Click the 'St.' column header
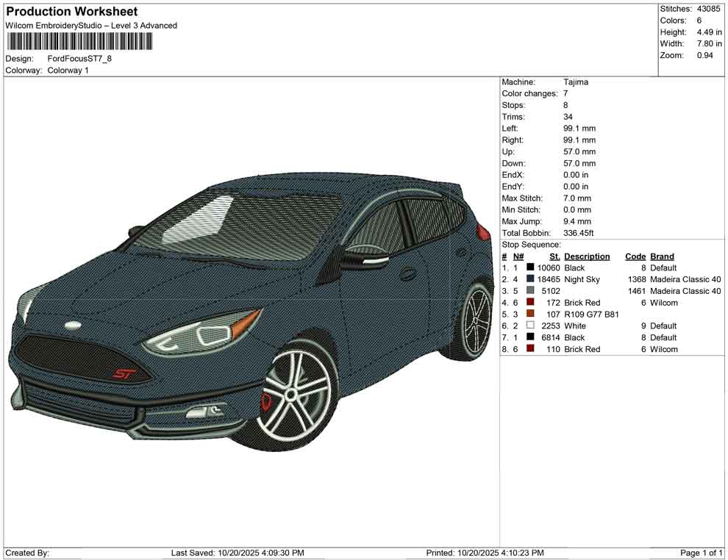Image resolution: width=728 pixels, height=560 pixels. click(554, 256)
